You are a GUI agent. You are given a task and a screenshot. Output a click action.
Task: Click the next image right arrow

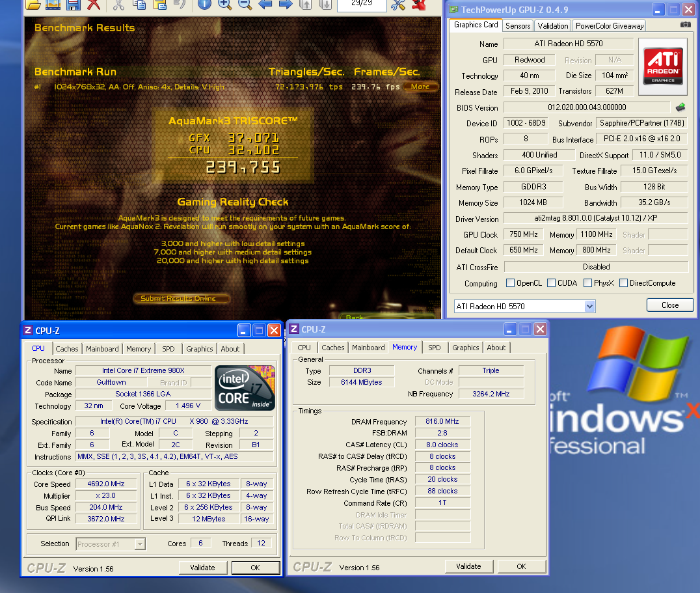pos(285,5)
